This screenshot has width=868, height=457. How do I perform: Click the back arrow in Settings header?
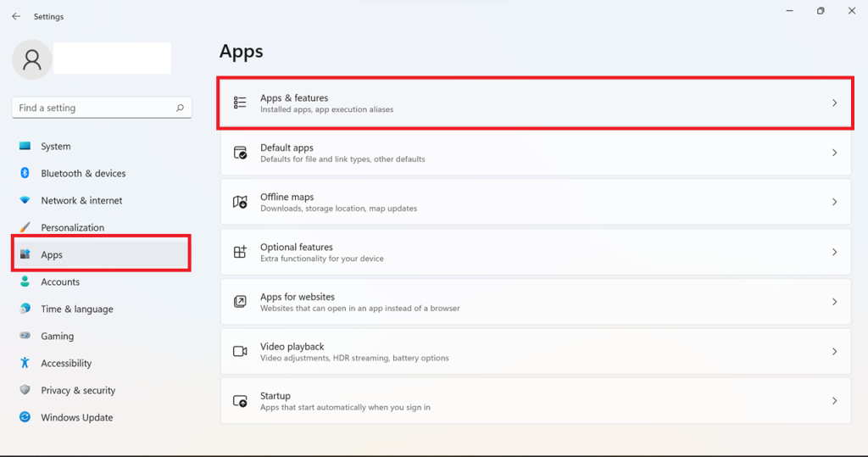pyautogui.click(x=16, y=17)
